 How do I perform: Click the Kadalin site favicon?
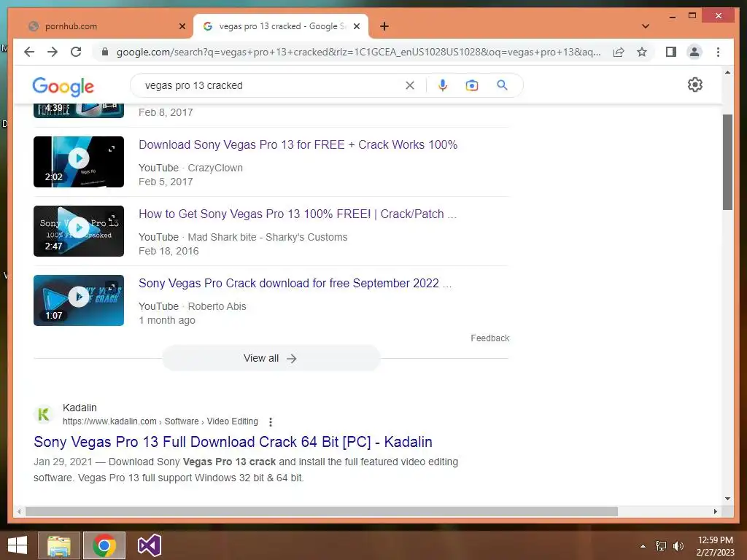tap(43, 414)
